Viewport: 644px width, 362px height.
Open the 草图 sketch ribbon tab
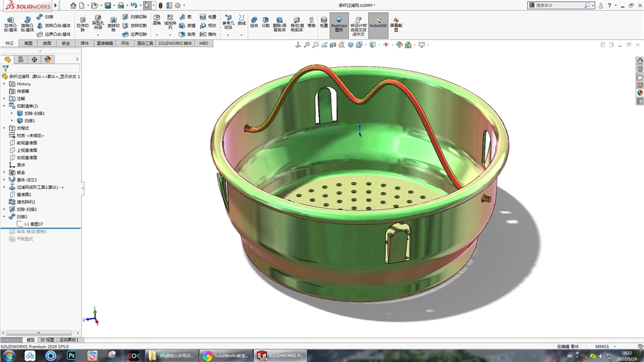[x=28, y=43]
